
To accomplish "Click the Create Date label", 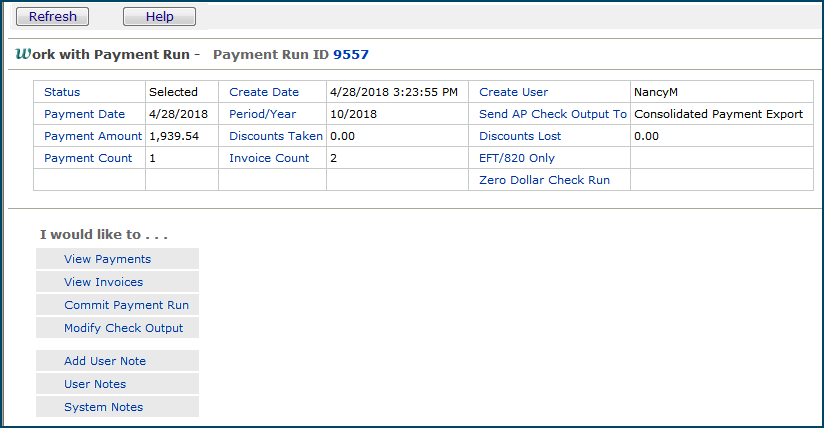I will pos(264,92).
